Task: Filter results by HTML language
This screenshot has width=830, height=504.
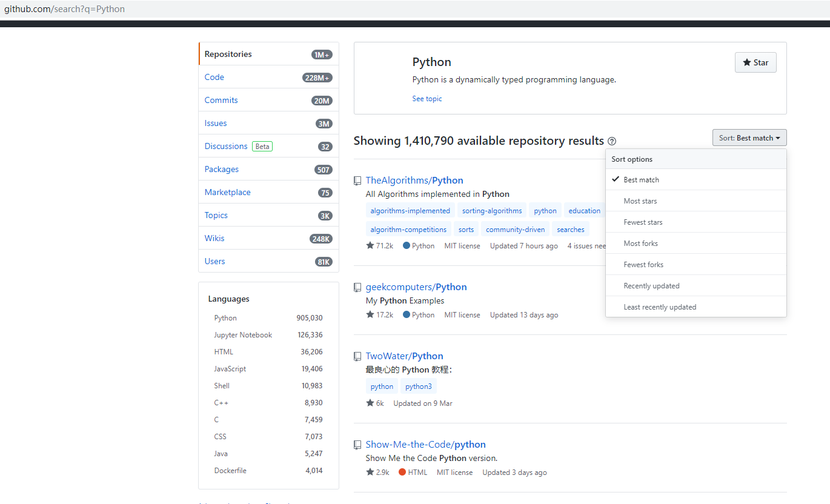Action: (268, 352)
